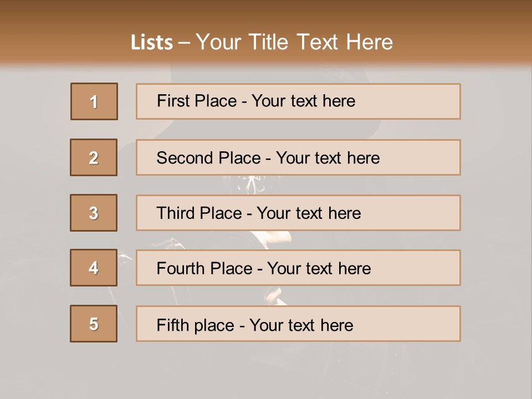Click the words First Place

click(197, 101)
